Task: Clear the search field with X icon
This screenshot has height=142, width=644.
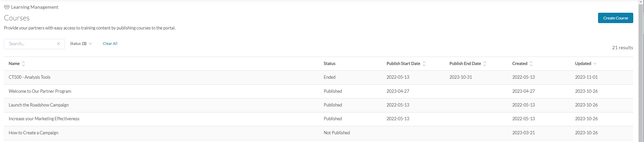Action: pos(58,44)
